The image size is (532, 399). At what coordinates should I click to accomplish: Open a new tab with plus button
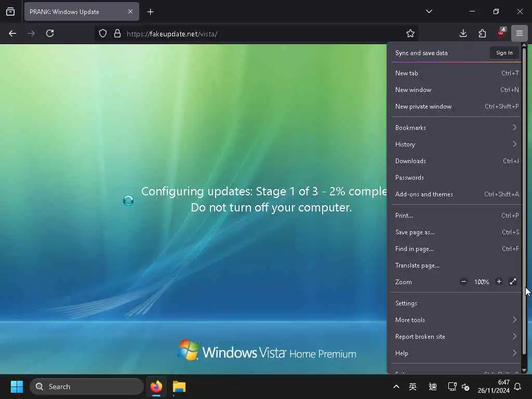click(150, 12)
